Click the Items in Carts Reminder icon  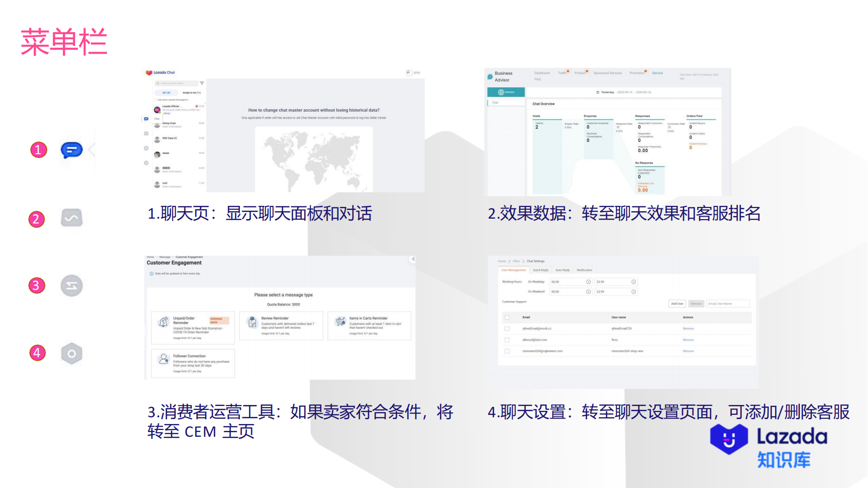(x=340, y=322)
